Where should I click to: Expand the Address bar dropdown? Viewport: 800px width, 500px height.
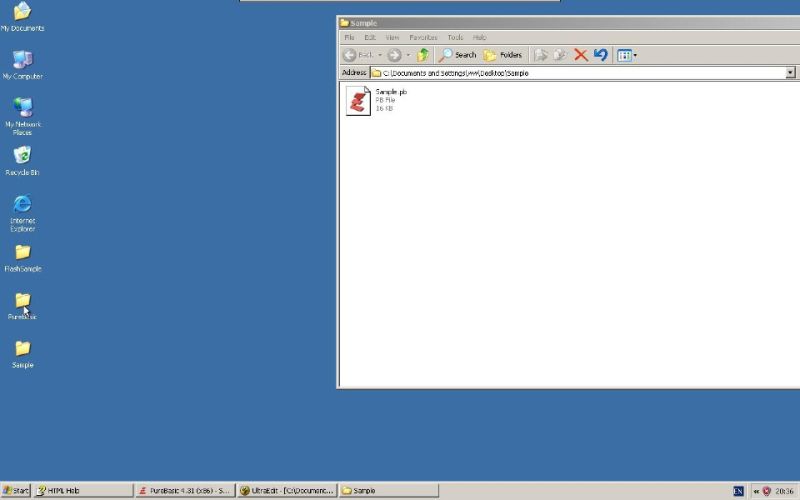click(x=790, y=73)
